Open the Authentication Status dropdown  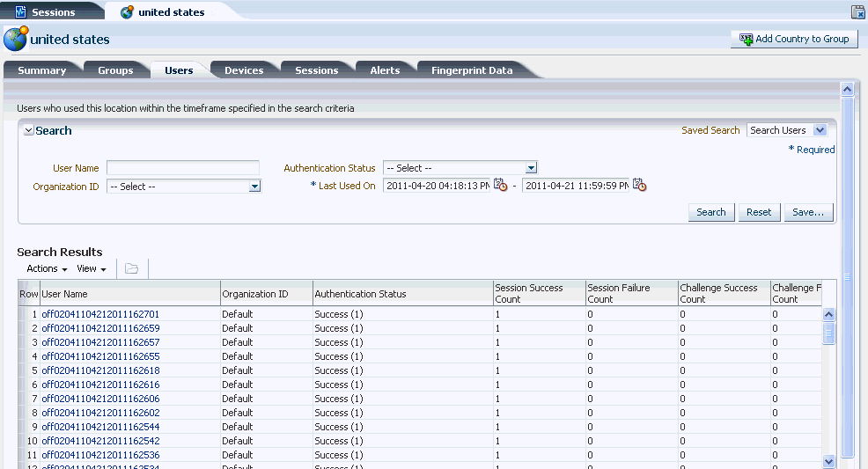coord(531,167)
